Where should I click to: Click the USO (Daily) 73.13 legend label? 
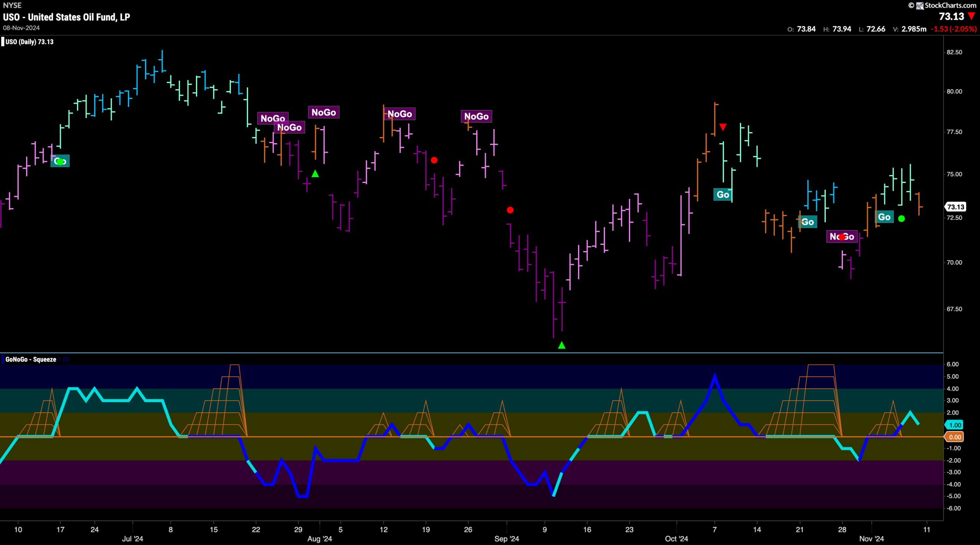(x=29, y=42)
